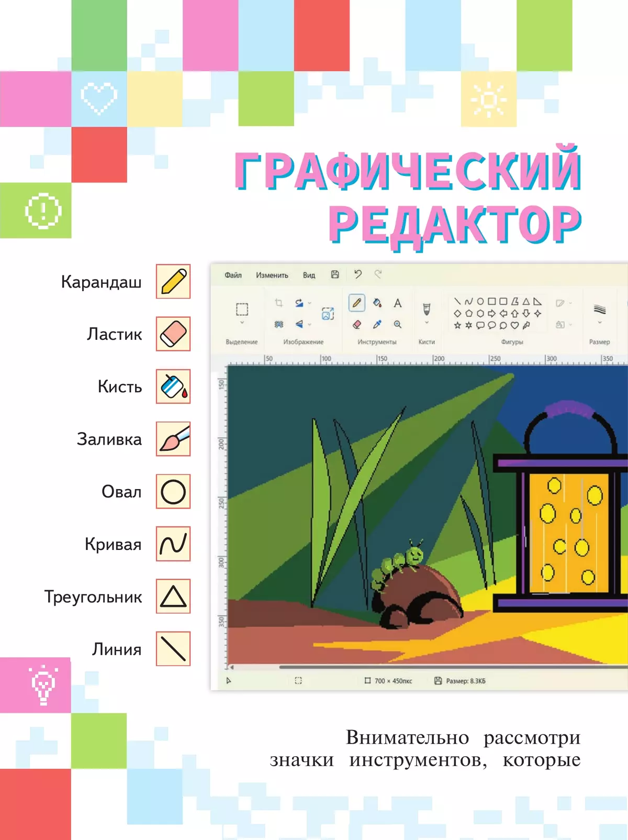Select the five-point star shape
Viewport: 628px width, 840px height.
(x=457, y=325)
